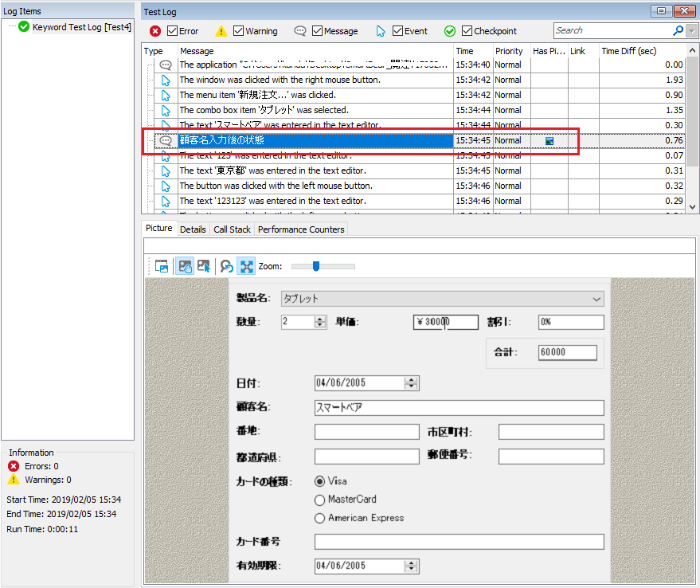Click the Priority column header
Viewport: 700px width, 588px height.
(x=509, y=51)
